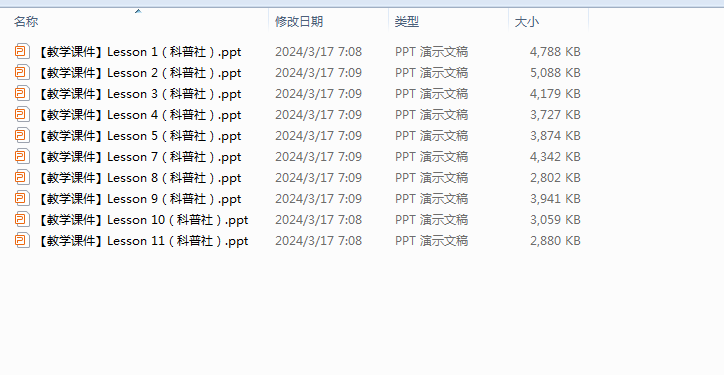Click the Lesson 8 PPT icon
Viewport: 724px width, 375px height.
click(22, 178)
